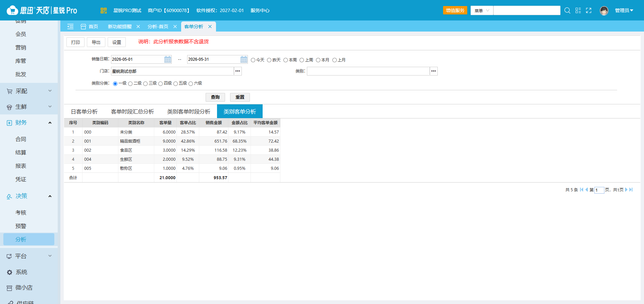Click the search magnifier icon in header

pos(567,10)
